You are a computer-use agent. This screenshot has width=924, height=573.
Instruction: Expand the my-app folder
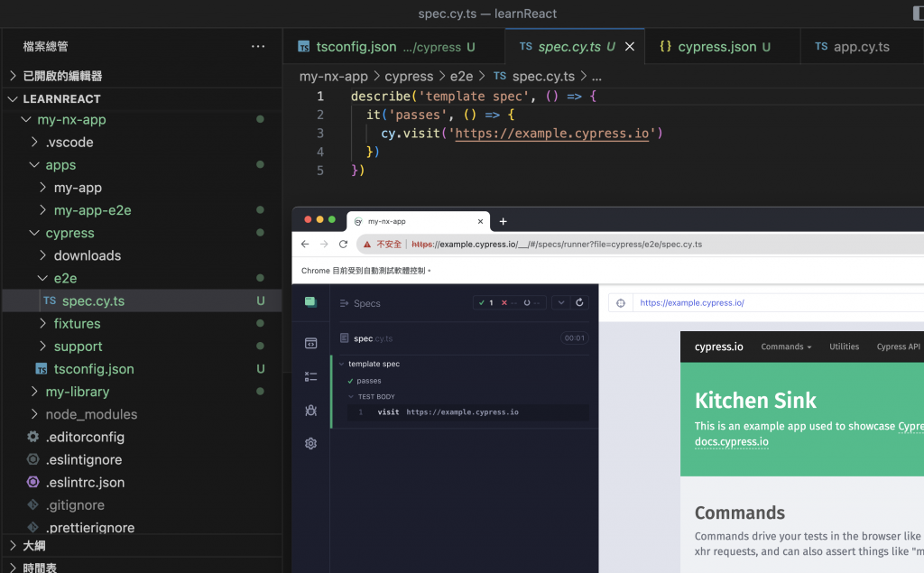coord(142,188)
